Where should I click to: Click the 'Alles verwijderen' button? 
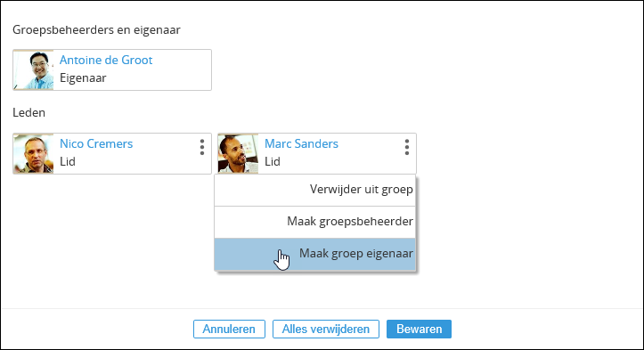tap(326, 329)
